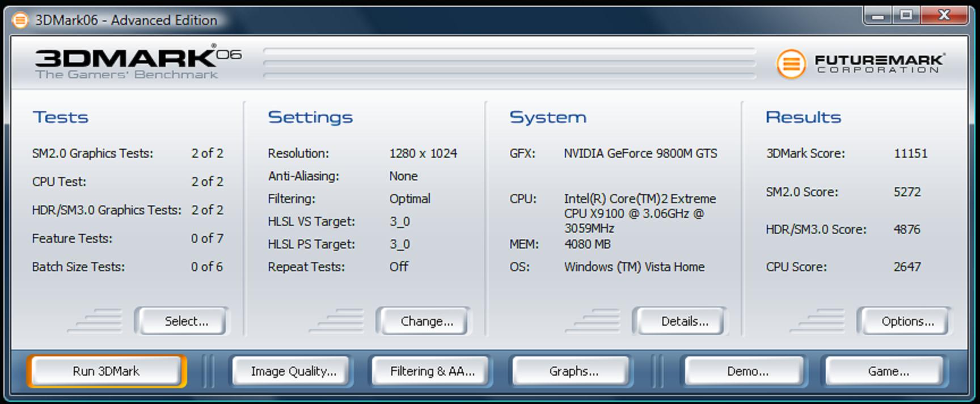Click the Batch Size Tests count 0 of 6
The image size is (980, 404).
pos(207,267)
